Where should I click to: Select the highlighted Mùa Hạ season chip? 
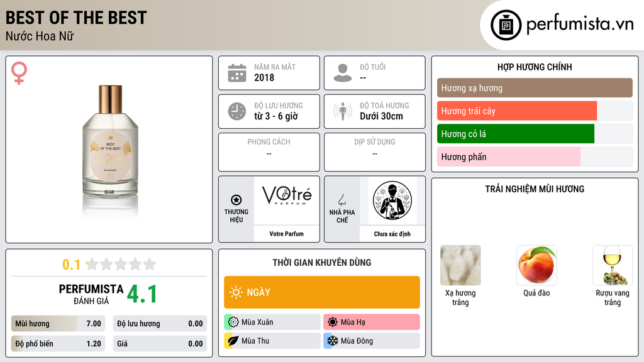pos(371,322)
